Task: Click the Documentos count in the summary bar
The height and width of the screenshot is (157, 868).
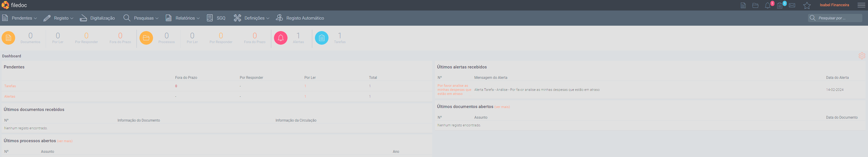Action: point(30,36)
